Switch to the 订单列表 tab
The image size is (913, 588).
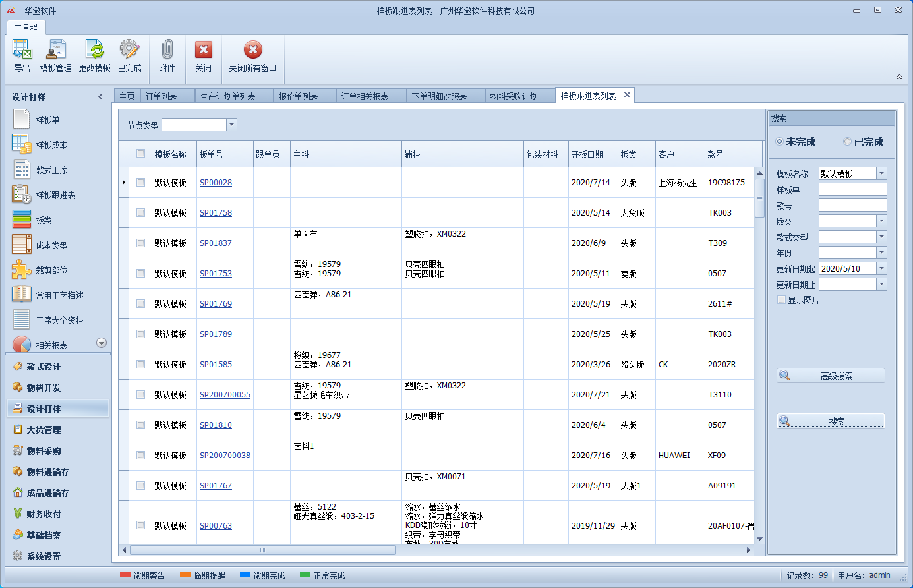tap(162, 96)
